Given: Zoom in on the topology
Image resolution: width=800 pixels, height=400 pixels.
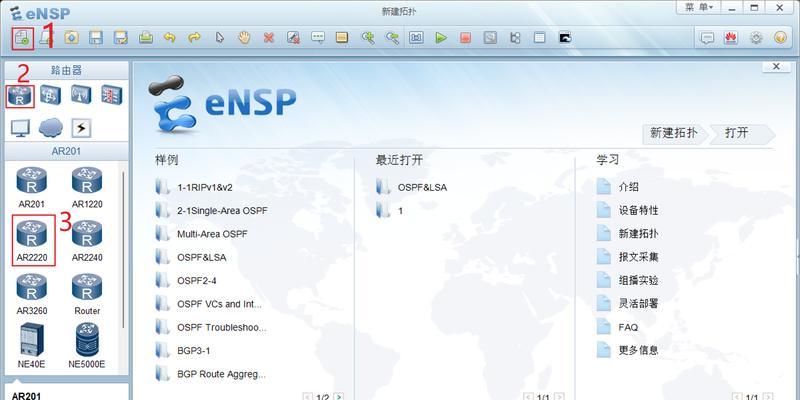Looking at the screenshot, I should pos(367,38).
